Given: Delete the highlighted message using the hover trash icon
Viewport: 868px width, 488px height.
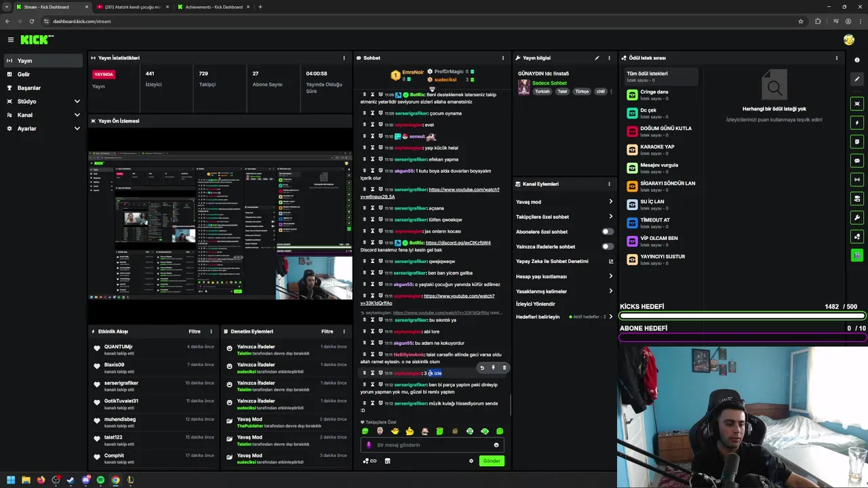Looking at the screenshot, I should tap(504, 368).
